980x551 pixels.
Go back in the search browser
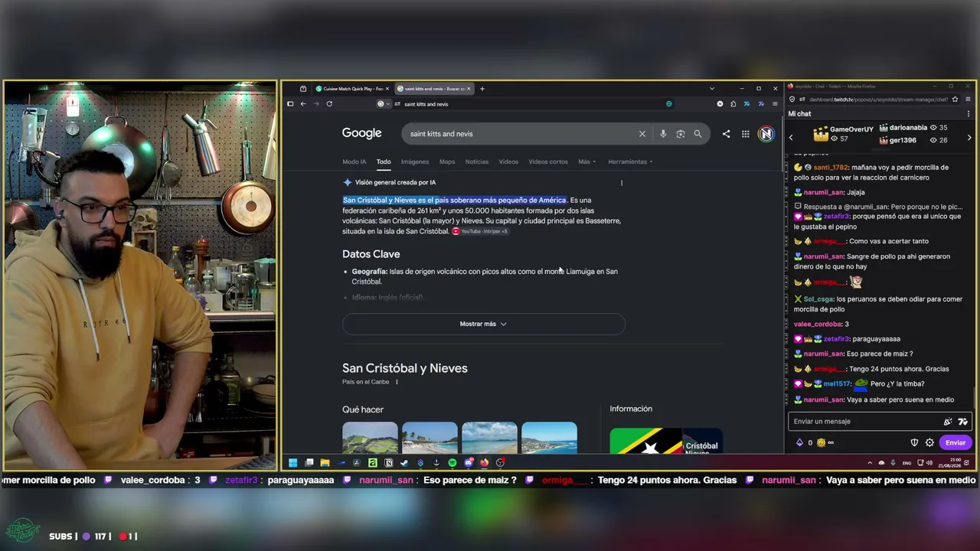303,104
